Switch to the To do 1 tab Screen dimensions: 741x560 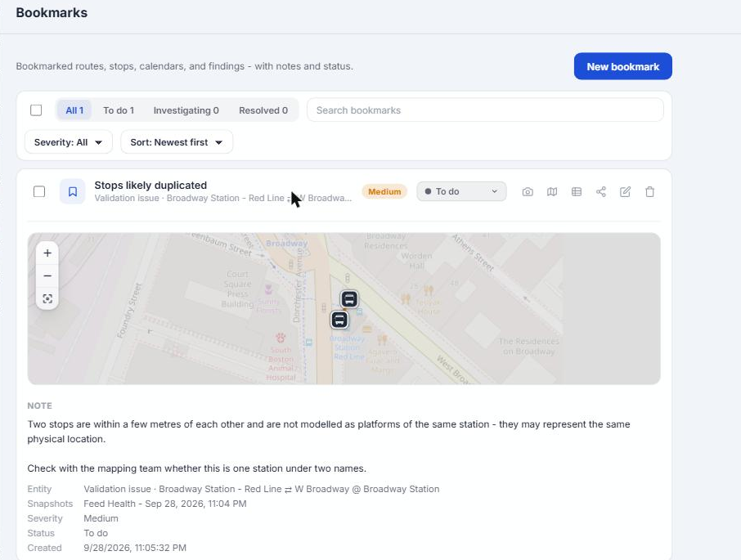point(119,110)
